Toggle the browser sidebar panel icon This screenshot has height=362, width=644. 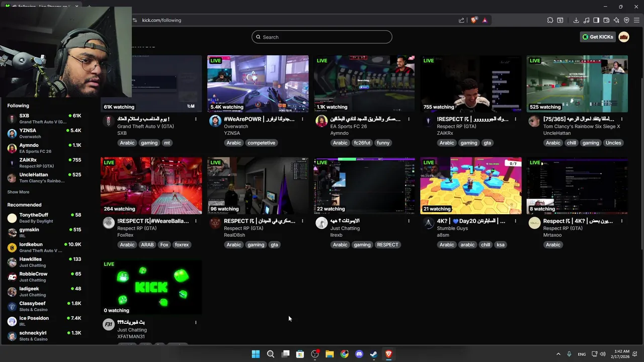pos(596,20)
